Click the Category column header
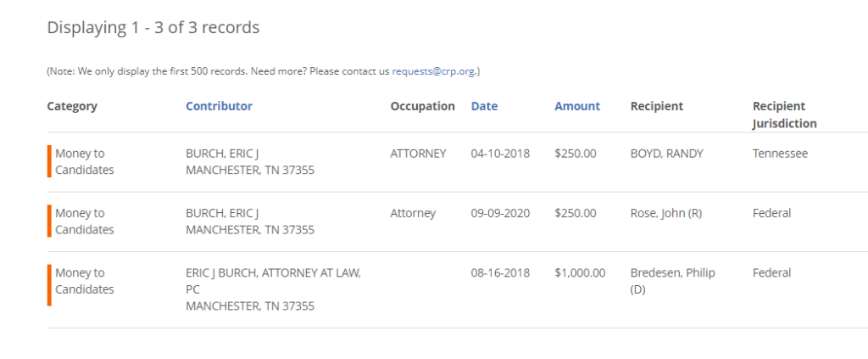 (x=72, y=106)
